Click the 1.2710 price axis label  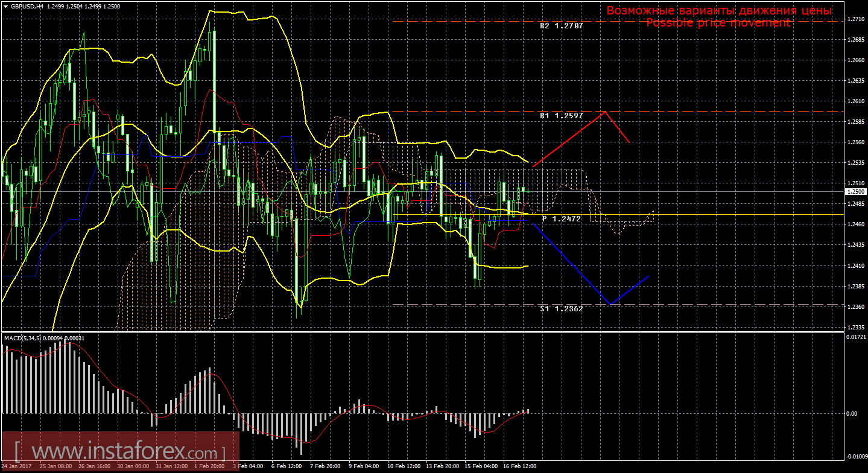[x=855, y=19]
